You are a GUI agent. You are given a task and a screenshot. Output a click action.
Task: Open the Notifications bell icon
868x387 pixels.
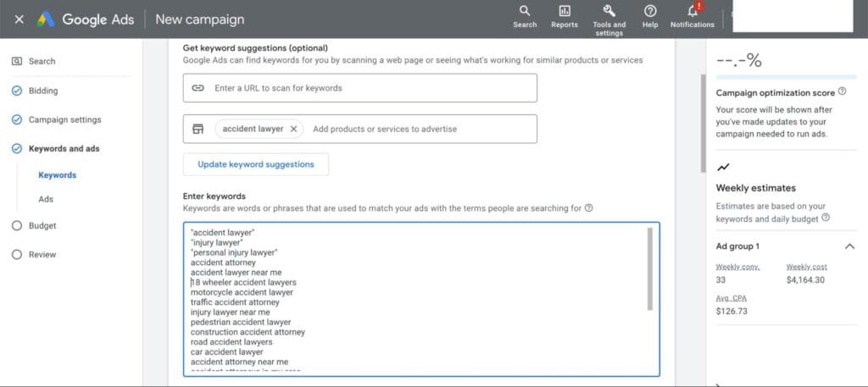pyautogui.click(x=692, y=12)
